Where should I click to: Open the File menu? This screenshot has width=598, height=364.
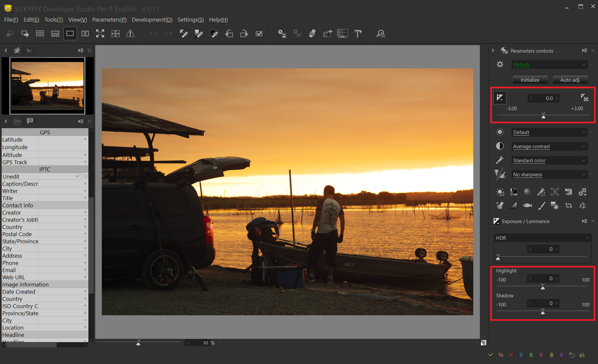11,20
